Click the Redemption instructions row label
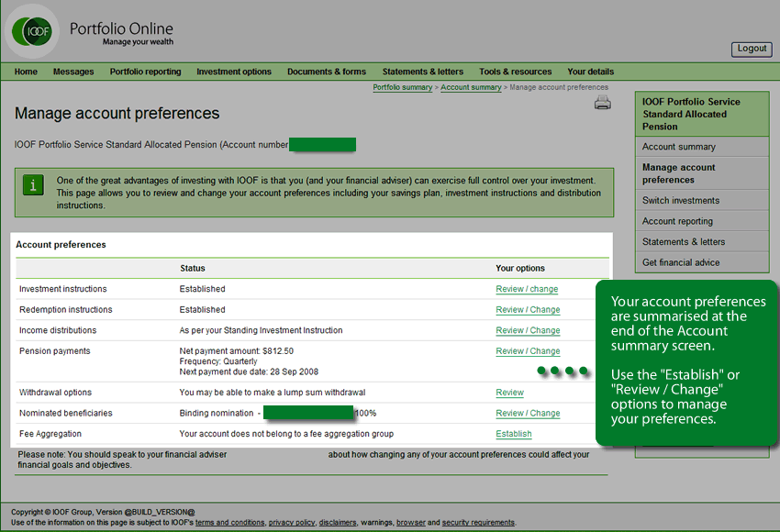 click(66, 310)
